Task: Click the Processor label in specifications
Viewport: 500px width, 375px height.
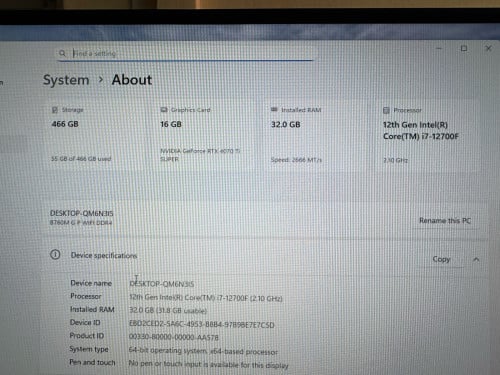Action: tap(86, 296)
